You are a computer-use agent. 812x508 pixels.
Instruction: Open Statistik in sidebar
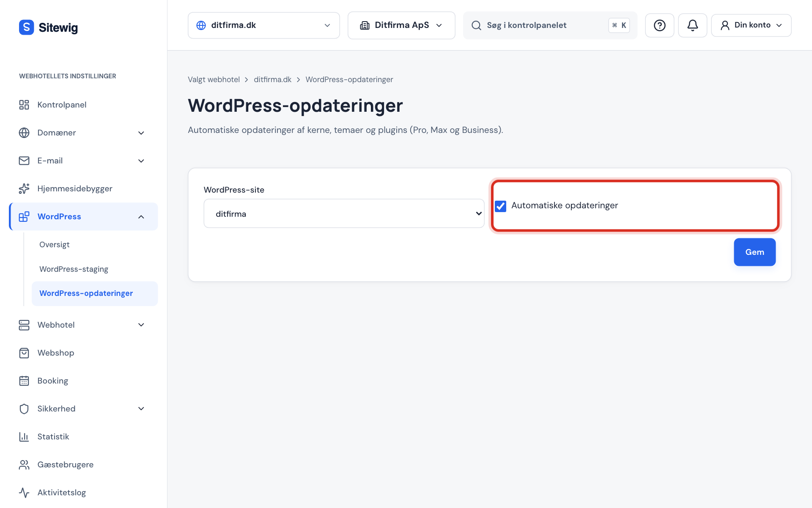pyautogui.click(x=83, y=437)
